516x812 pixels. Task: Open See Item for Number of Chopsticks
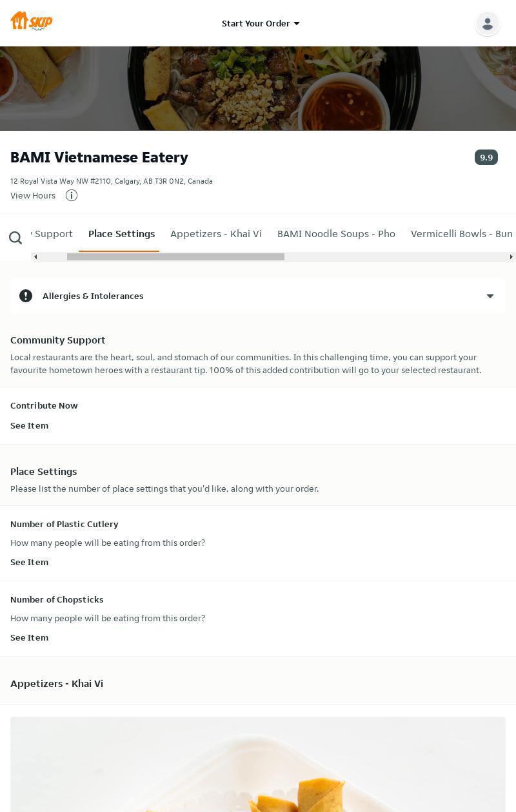click(x=29, y=637)
